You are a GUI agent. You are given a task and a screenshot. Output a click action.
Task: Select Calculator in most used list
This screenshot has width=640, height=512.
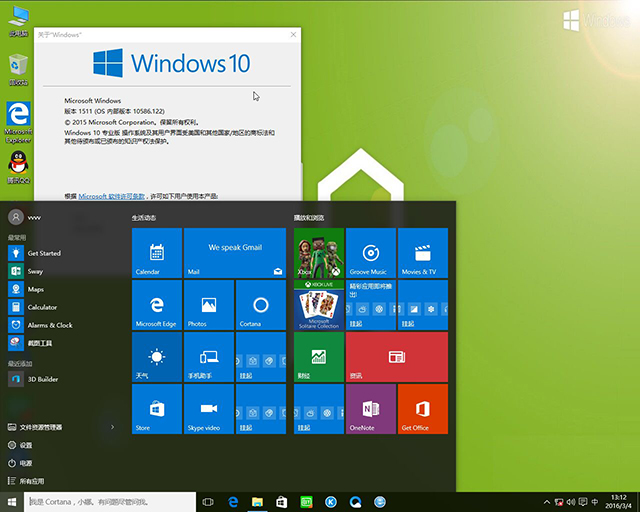tap(42, 307)
